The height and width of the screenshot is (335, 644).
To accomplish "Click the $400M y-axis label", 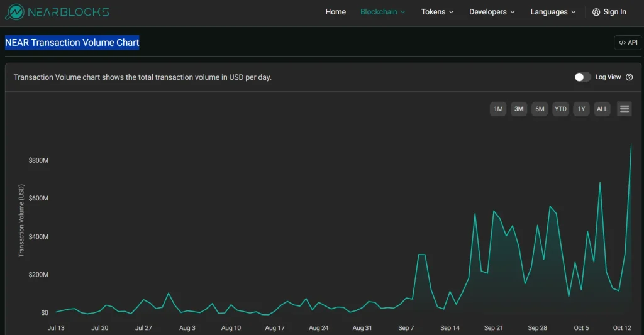I will (38, 236).
